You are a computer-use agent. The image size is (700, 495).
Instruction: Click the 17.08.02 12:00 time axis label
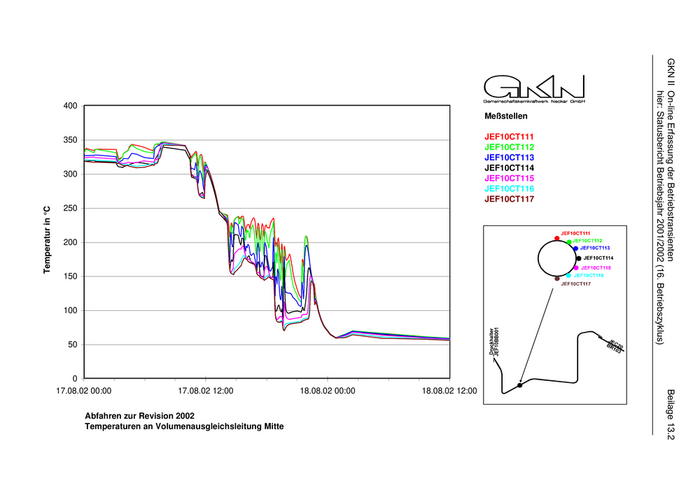click(x=206, y=392)
